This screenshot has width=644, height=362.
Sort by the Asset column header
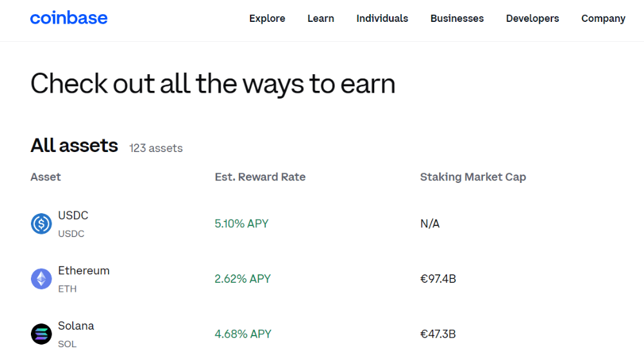(46, 177)
